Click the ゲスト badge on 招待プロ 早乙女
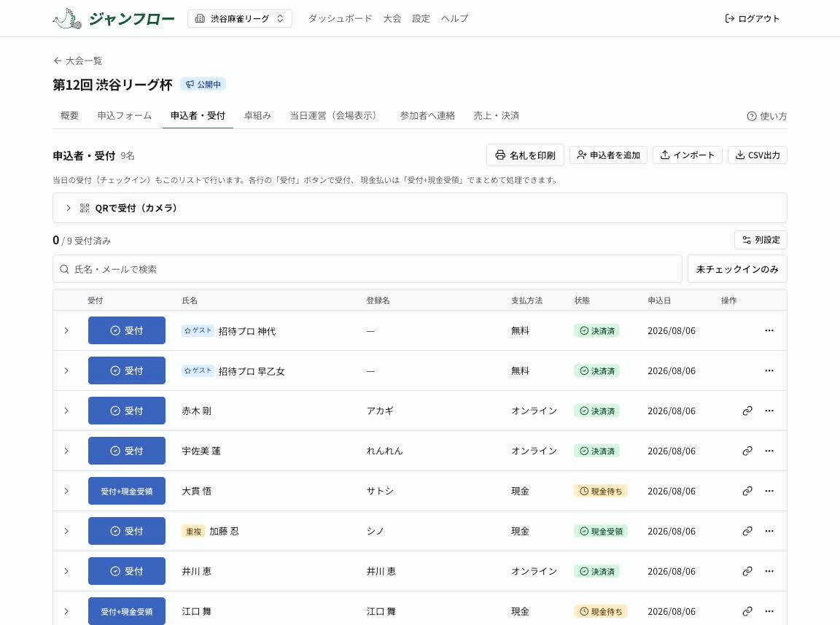The width and height of the screenshot is (840, 625). pyautogui.click(x=198, y=370)
